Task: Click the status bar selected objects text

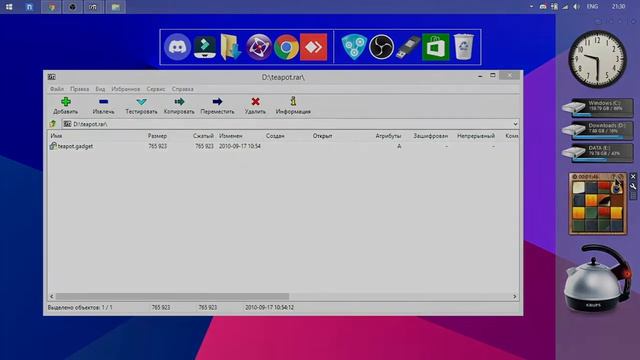Action: 80,307
